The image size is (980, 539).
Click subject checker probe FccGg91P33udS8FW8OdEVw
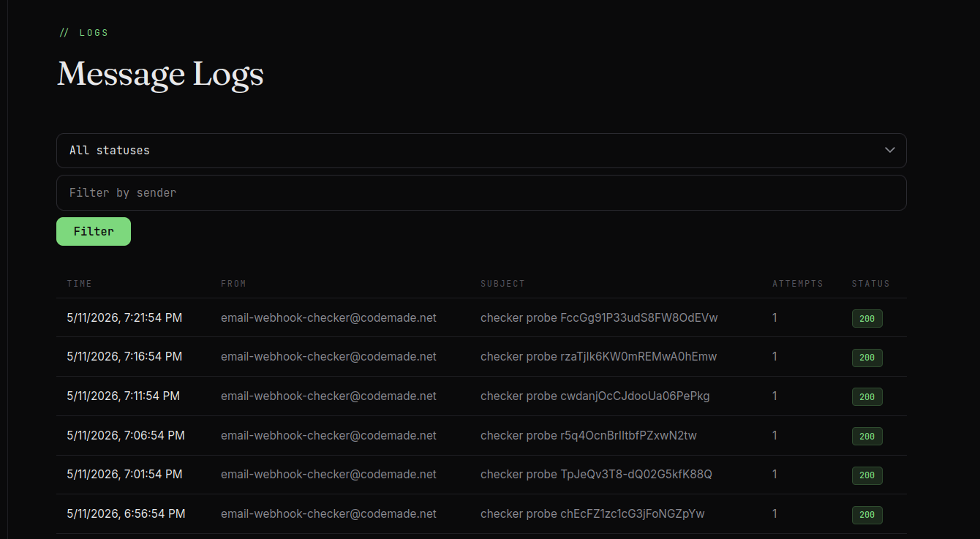[x=599, y=317]
